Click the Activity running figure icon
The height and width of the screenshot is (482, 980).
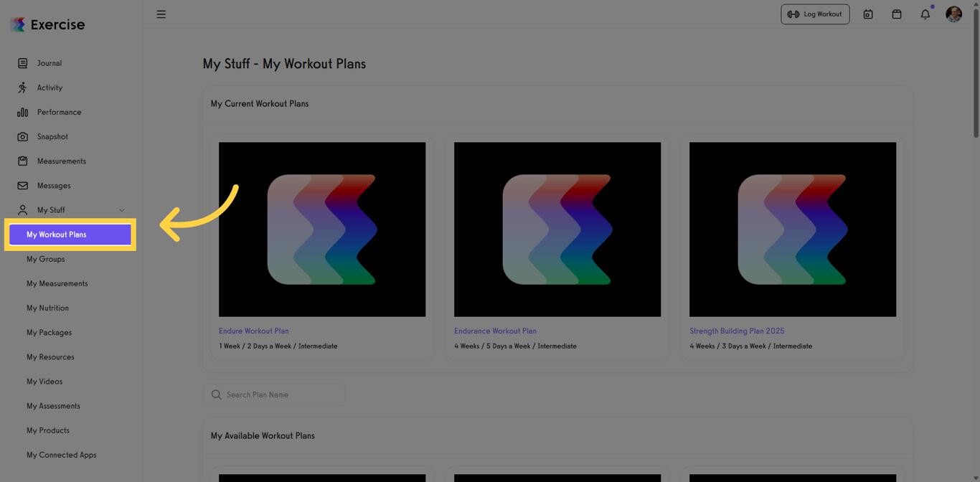[x=22, y=88]
